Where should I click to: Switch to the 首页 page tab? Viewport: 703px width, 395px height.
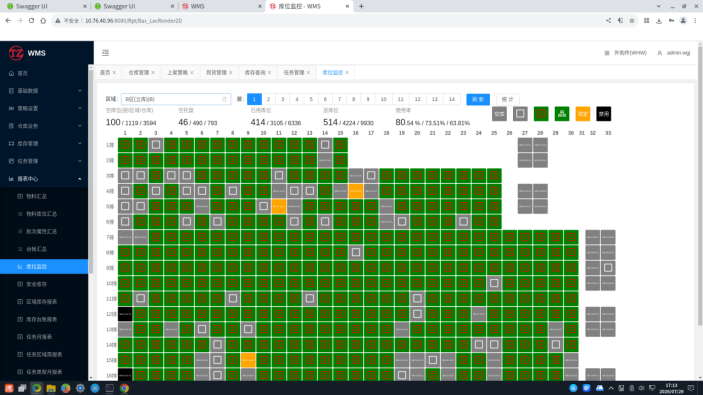[x=105, y=73]
